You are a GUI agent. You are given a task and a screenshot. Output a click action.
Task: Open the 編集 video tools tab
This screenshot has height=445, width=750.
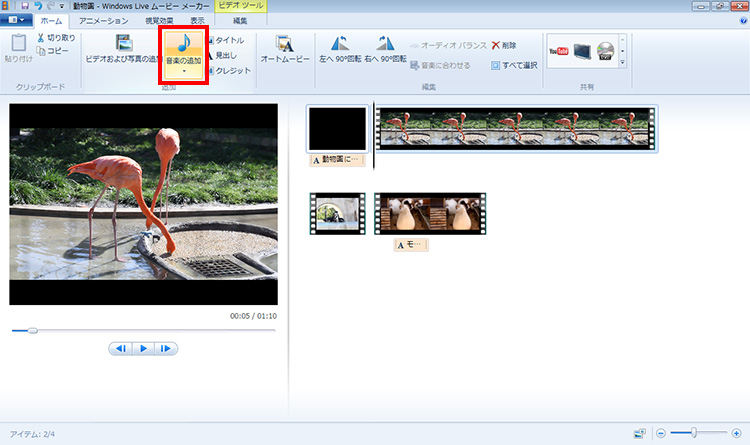tap(240, 21)
